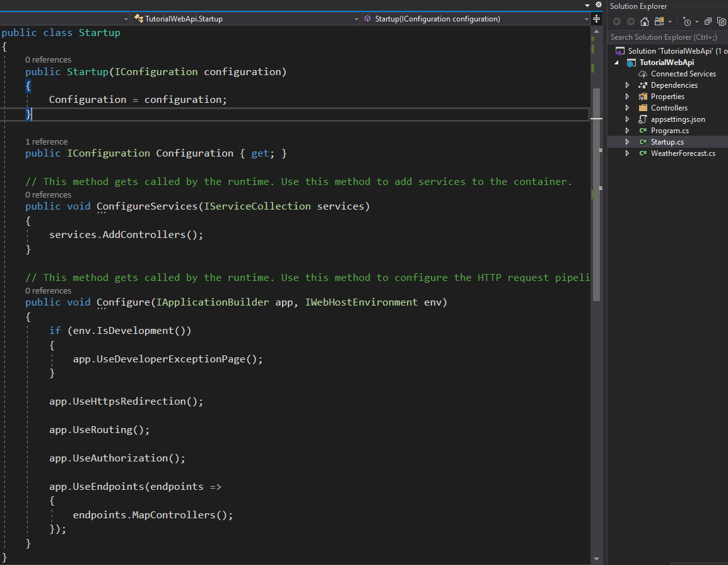
Task: Click the appsettings.json file icon
Action: (x=643, y=119)
